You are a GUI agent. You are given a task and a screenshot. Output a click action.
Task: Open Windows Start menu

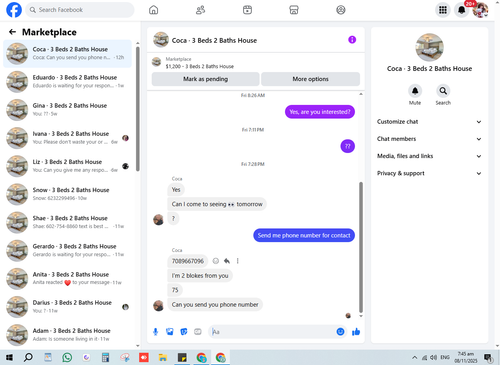[x=9, y=358]
